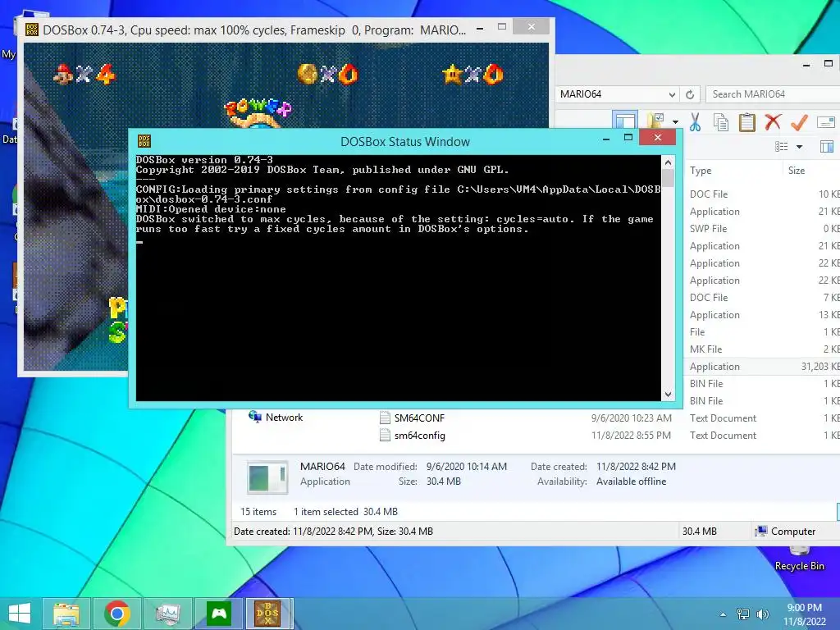Open the green Xbox Games taskbar icon

pos(218,614)
